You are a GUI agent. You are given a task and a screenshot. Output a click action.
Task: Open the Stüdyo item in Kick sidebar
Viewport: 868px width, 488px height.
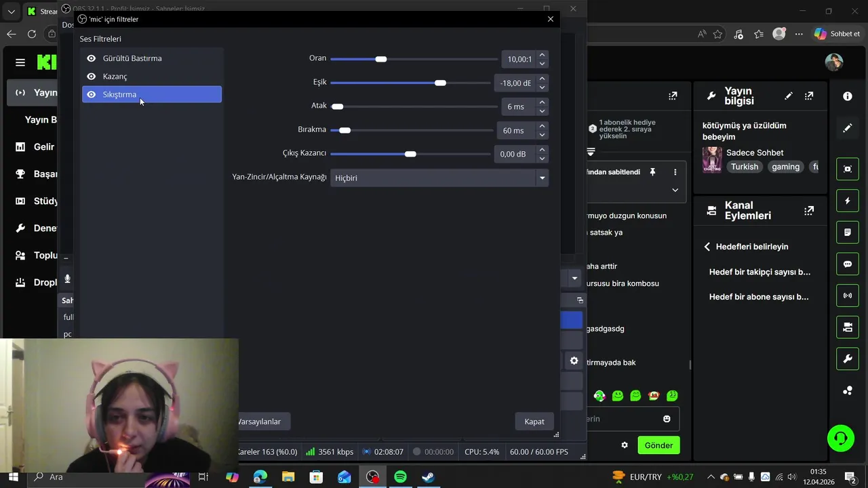[x=34, y=201]
